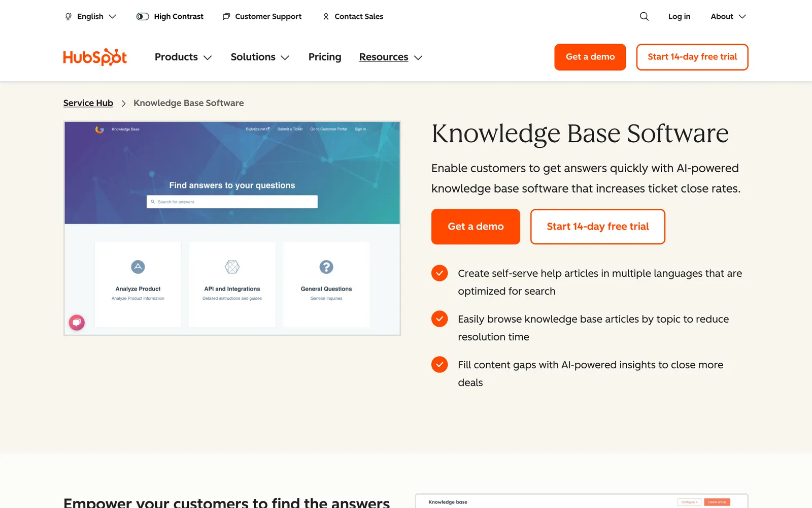The width and height of the screenshot is (812, 508).
Task: Click the API and Integrations card title
Action: (x=232, y=289)
